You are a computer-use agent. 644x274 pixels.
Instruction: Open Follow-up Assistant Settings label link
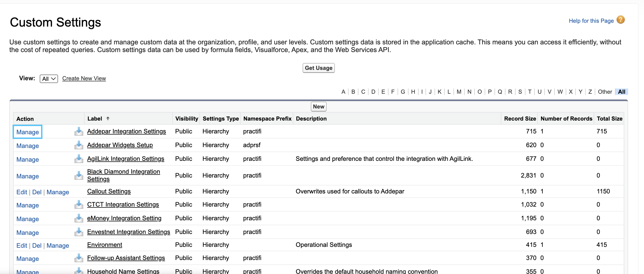[x=126, y=258]
